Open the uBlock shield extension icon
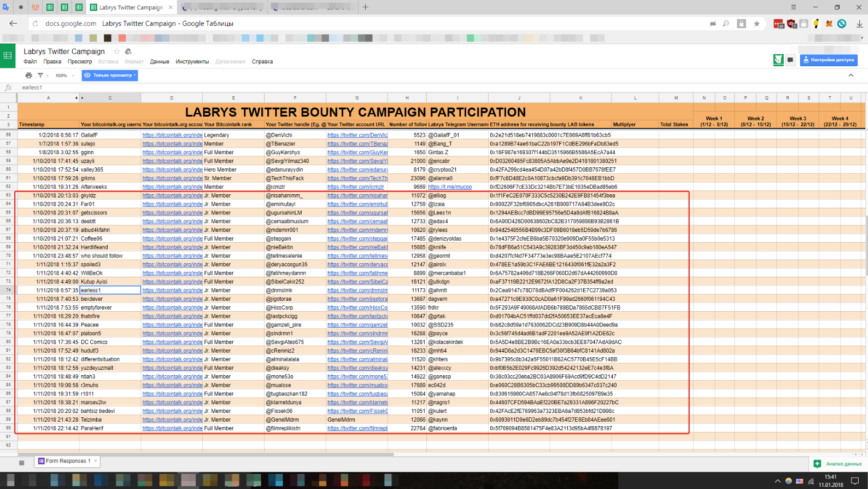Screen dimensions: 868x489 point(791,24)
